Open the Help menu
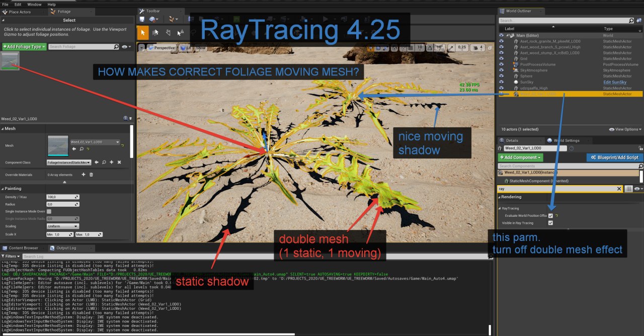This screenshot has width=644, height=336. 51,5
